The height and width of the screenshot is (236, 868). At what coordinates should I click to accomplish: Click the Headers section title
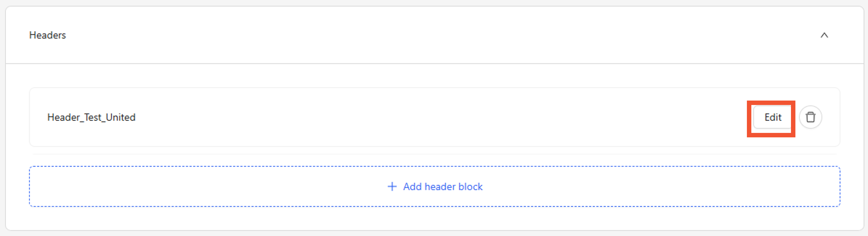tap(48, 35)
